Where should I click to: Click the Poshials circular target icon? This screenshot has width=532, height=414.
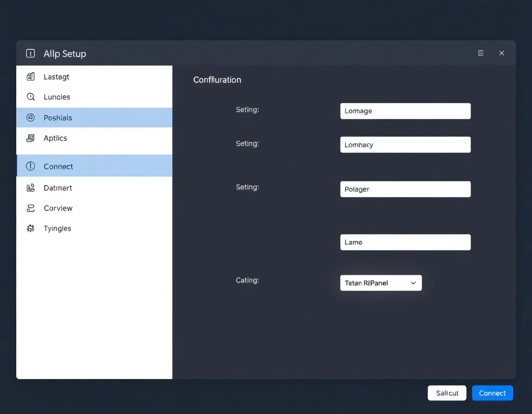(30, 118)
